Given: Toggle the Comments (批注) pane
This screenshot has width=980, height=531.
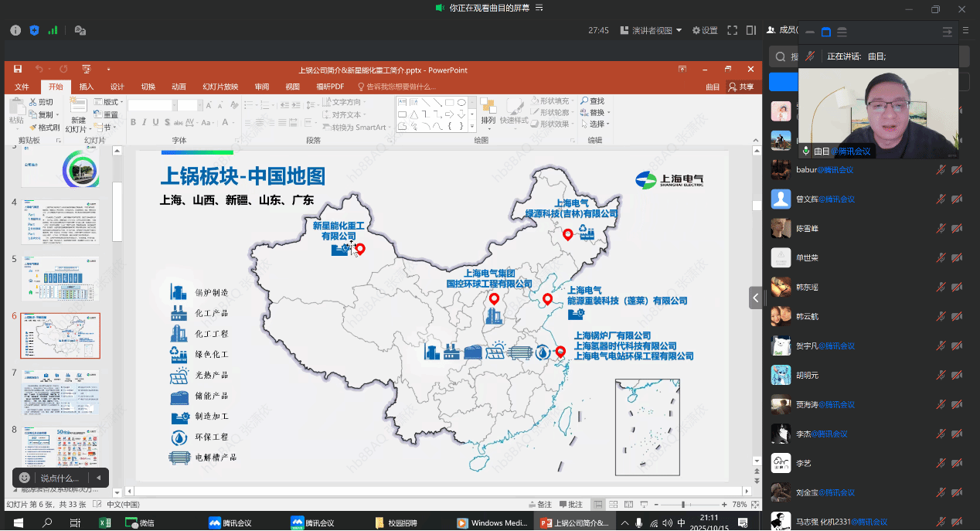Looking at the screenshot, I should pos(570,504).
